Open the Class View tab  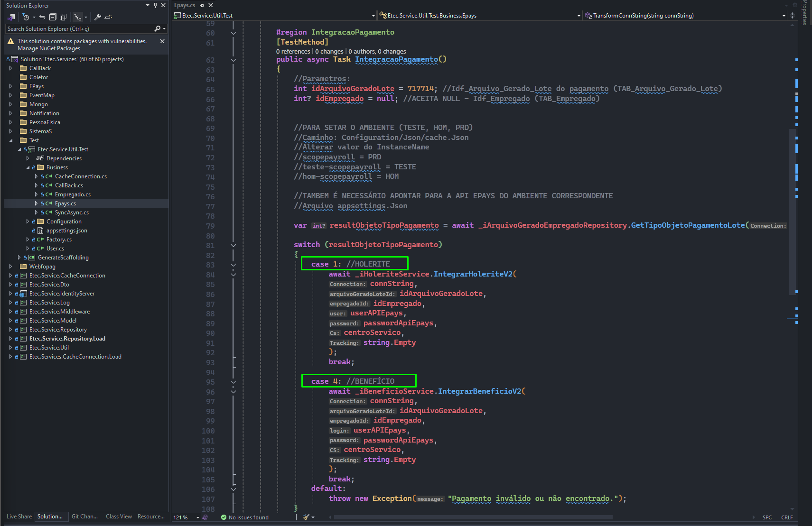click(x=119, y=517)
